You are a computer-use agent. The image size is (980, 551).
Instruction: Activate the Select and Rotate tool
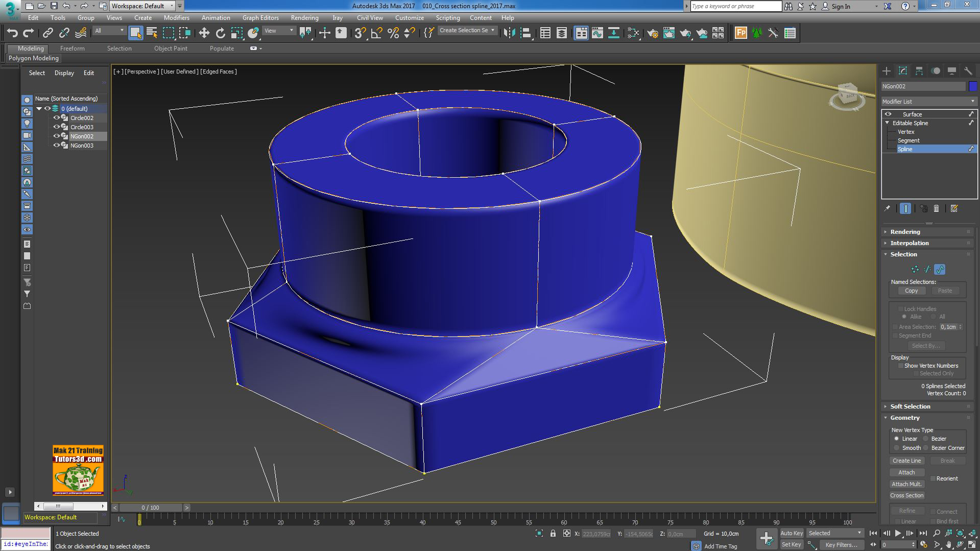coord(220,33)
